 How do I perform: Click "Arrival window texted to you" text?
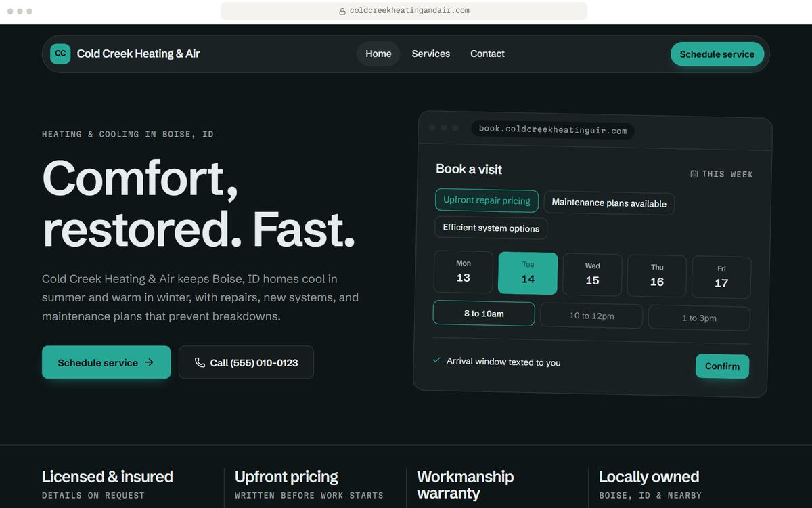point(503,362)
